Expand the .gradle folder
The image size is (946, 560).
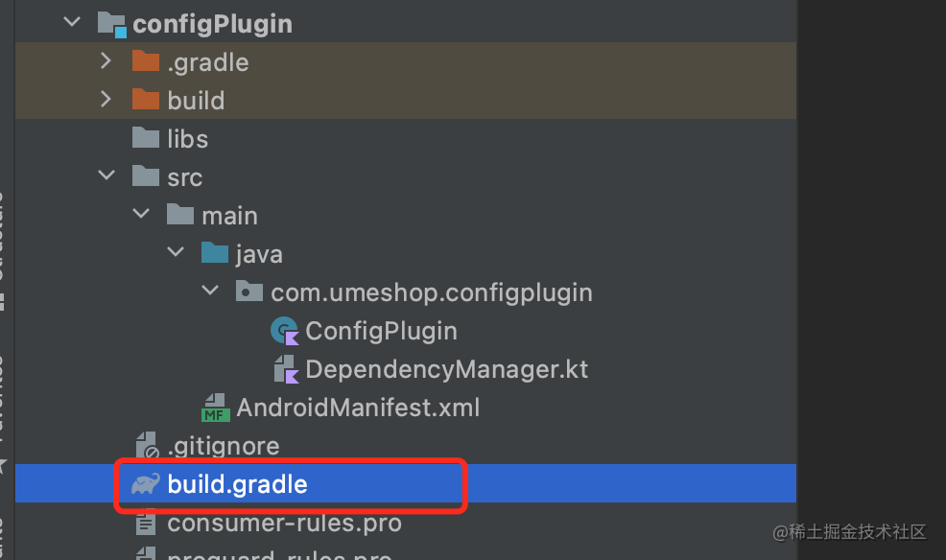[106, 62]
